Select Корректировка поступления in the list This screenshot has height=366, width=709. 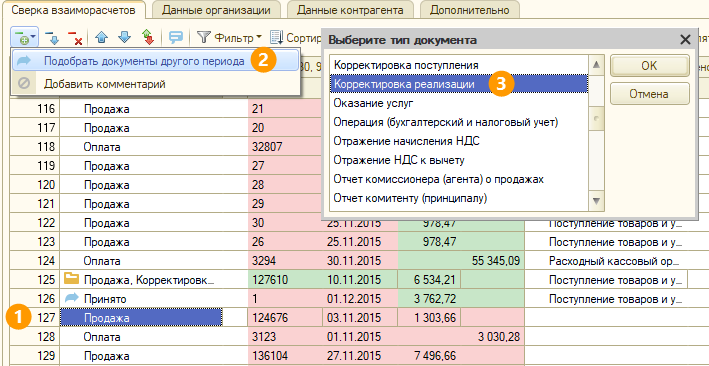[x=458, y=65]
